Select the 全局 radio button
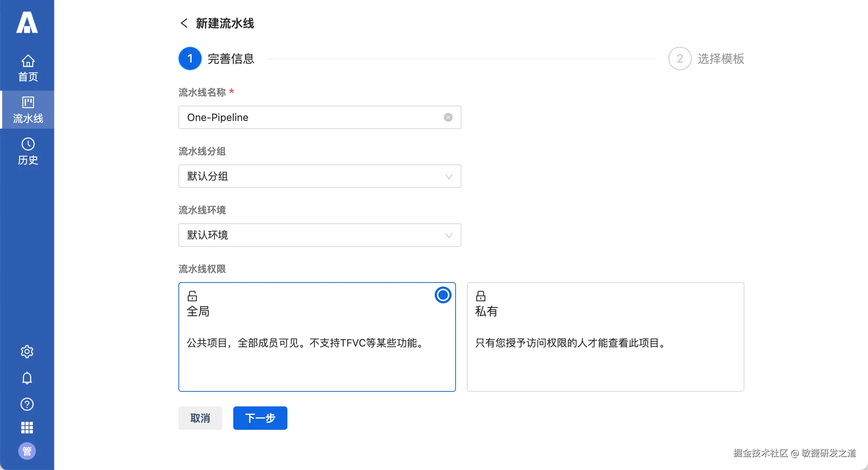The height and width of the screenshot is (470, 868). point(443,295)
